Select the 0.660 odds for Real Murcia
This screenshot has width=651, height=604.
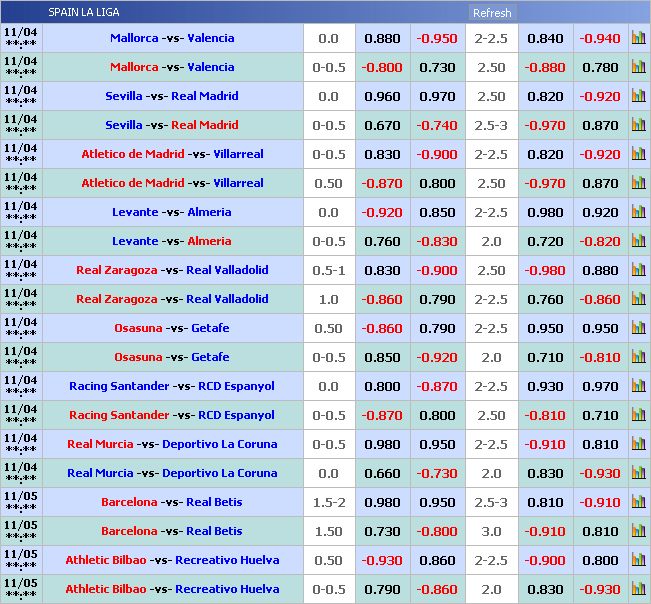click(x=382, y=473)
